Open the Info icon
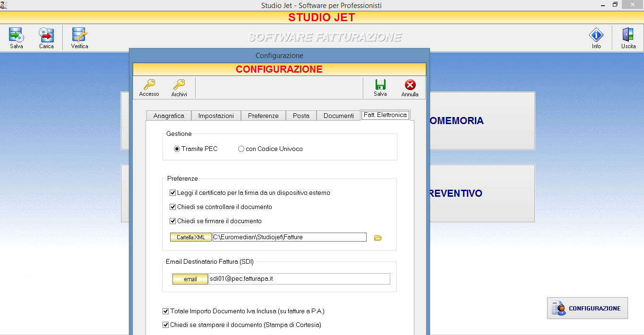The height and width of the screenshot is (335, 644). coord(596,35)
